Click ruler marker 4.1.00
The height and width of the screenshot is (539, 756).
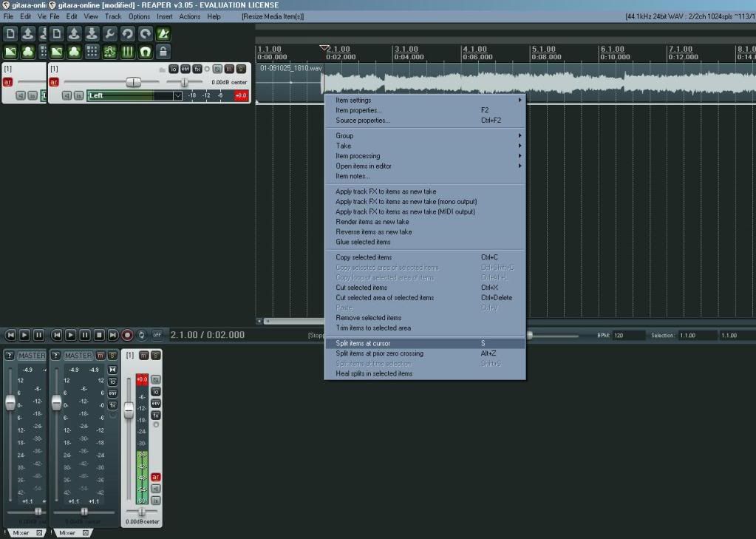[x=475, y=50]
